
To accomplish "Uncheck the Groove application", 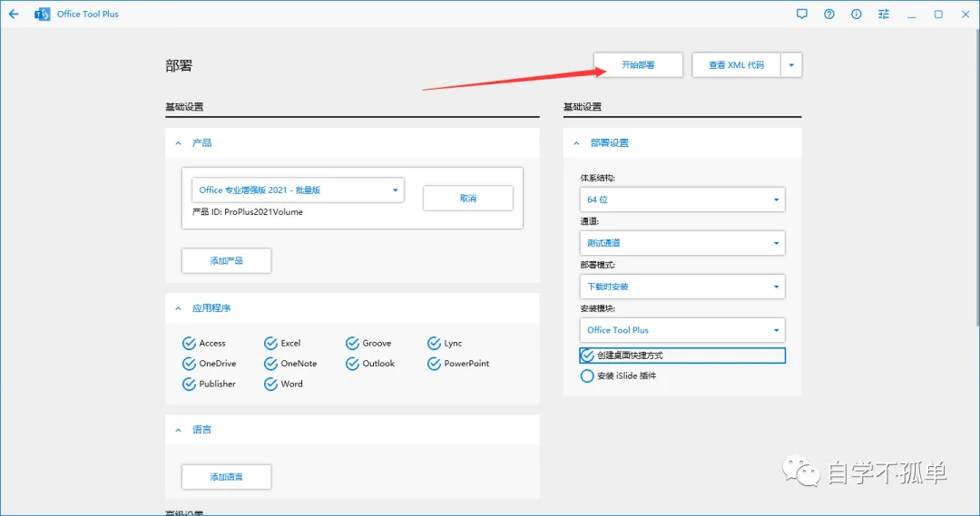I will coord(352,343).
